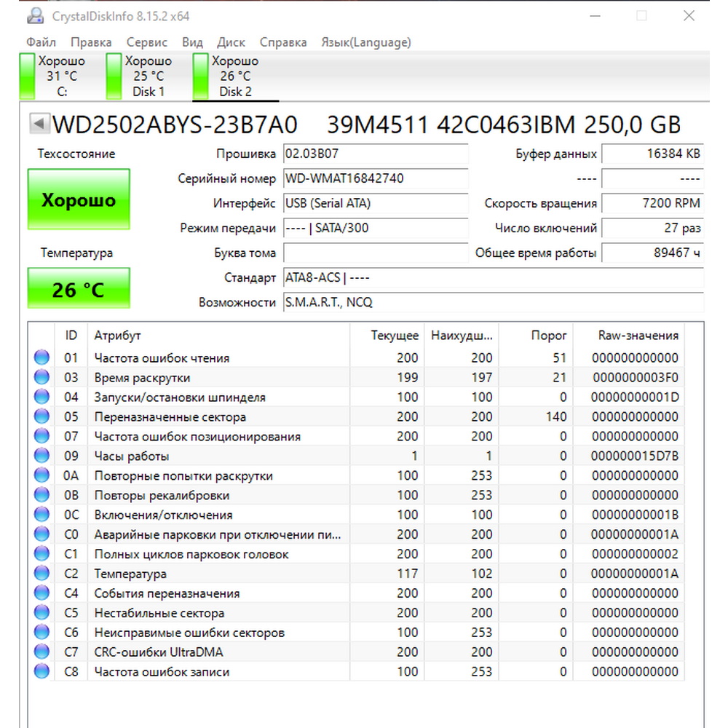728x728 pixels.
Task: Select row Часы работы
Action: [x=356, y=456]
